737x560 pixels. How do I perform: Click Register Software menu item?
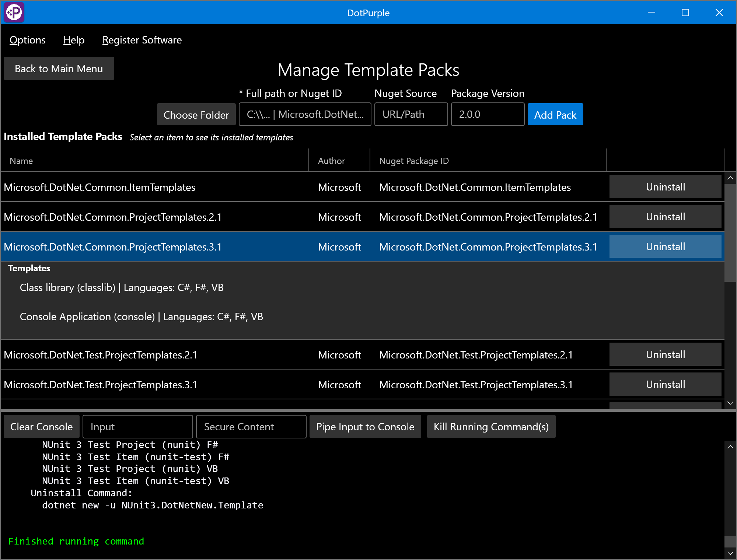tap(142, 40)
